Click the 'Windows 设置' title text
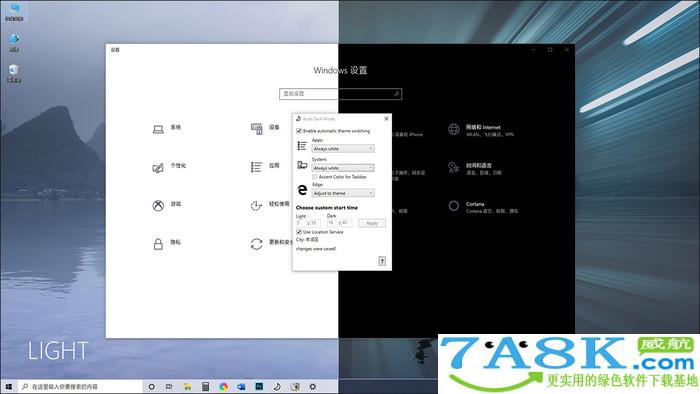 (340, 71)
